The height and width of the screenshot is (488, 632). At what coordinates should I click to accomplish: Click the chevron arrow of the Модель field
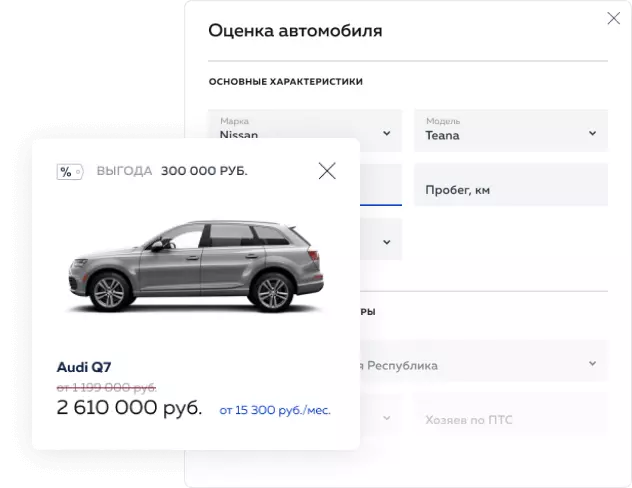click(592, 133)
